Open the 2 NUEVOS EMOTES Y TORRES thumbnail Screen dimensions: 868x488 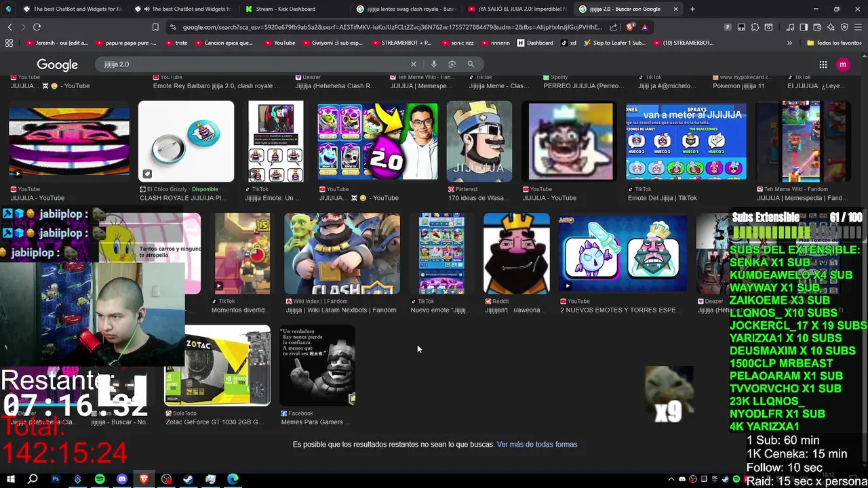(623, 254)
